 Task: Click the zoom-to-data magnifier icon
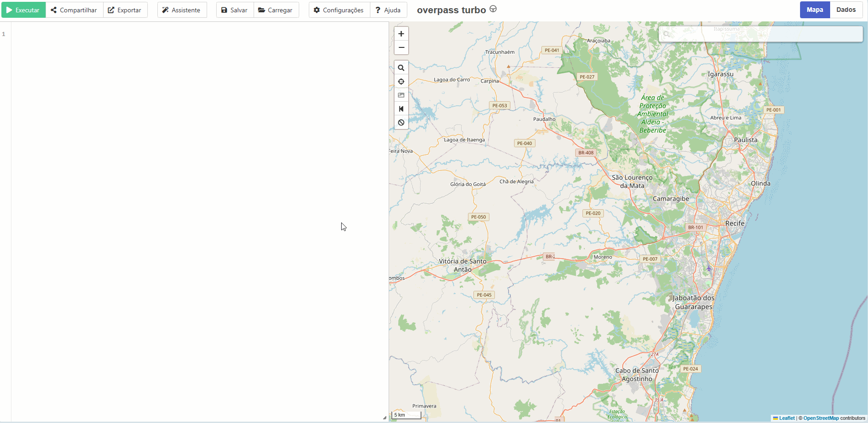click(x=401, y=68)
